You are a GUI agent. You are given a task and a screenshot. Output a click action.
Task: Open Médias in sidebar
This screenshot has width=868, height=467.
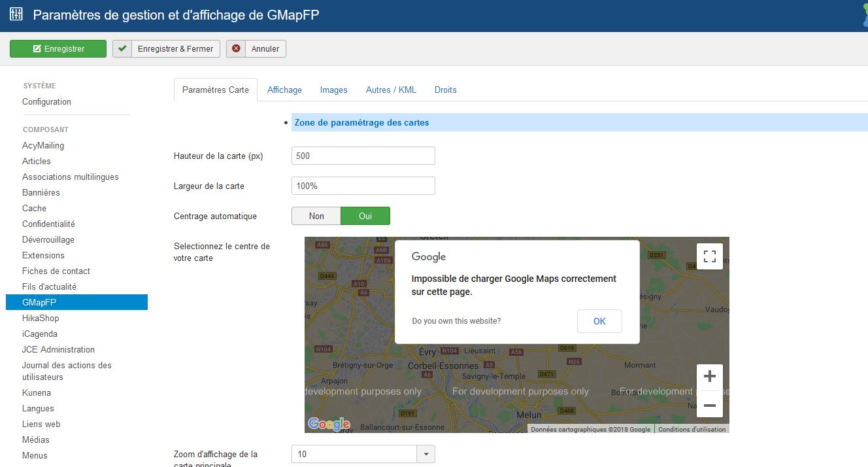click(36, 440)
